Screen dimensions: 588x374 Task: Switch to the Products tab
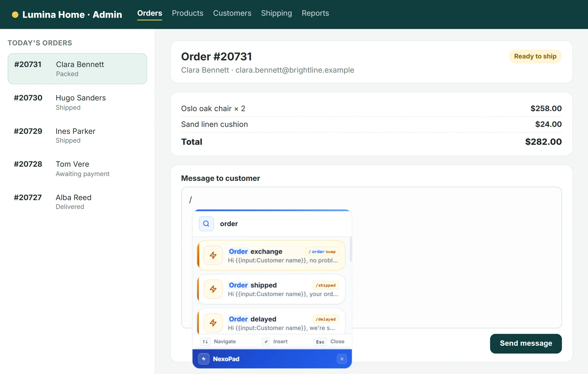(188, 13)
